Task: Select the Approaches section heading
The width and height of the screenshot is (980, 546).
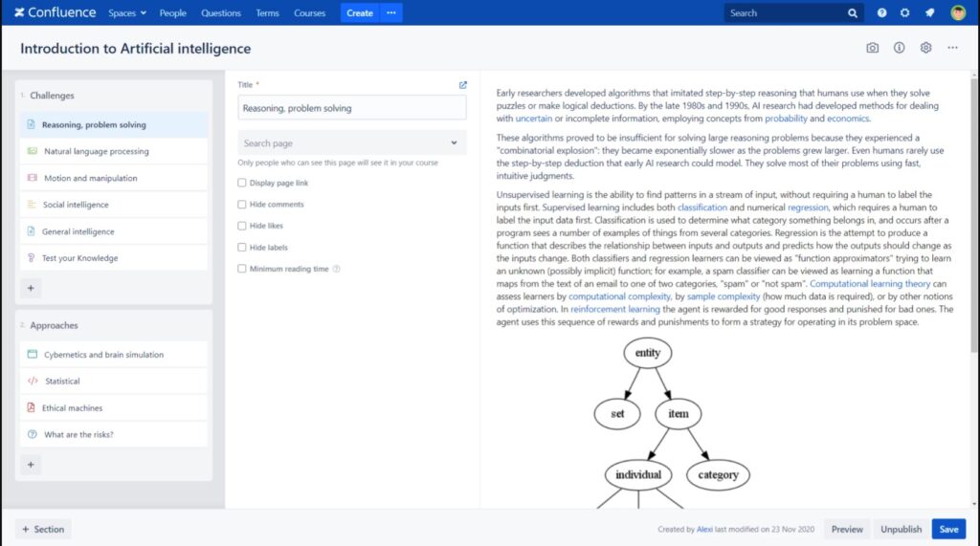Action: coord(54,325)
